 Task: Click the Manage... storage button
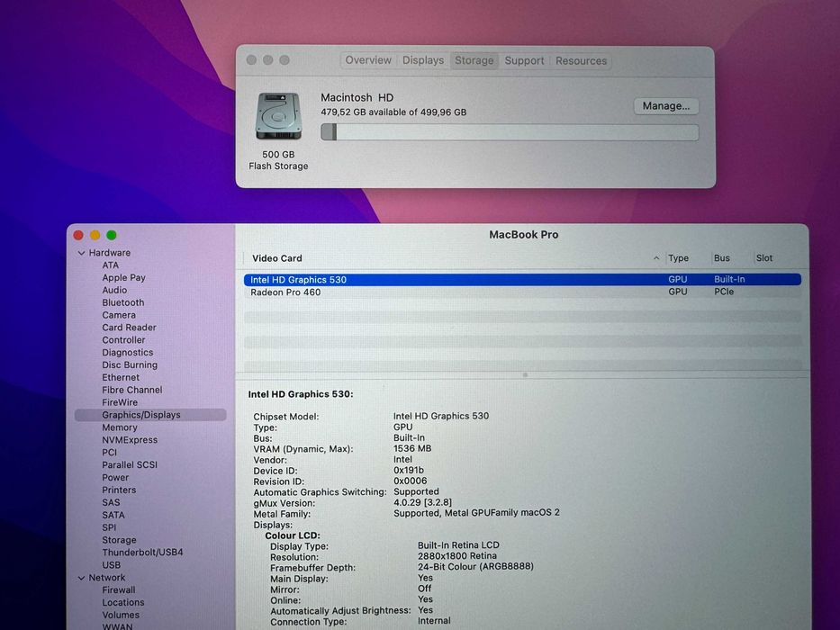point(666,106)
